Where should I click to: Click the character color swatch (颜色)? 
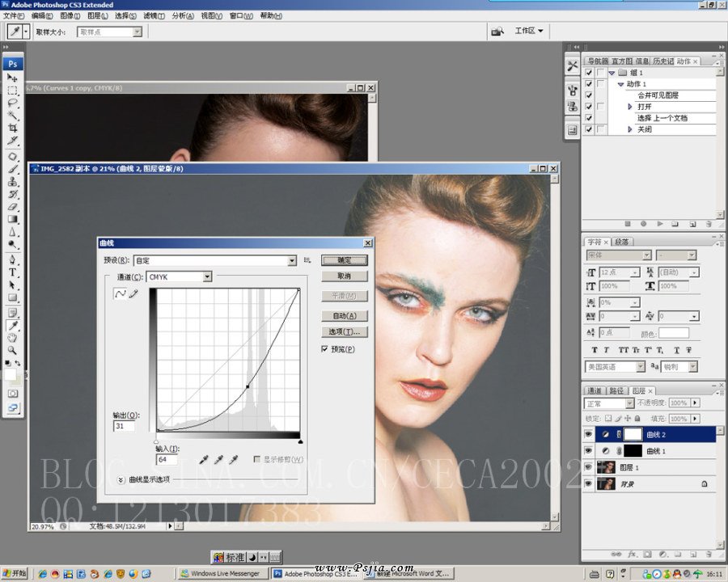[674, 333]
